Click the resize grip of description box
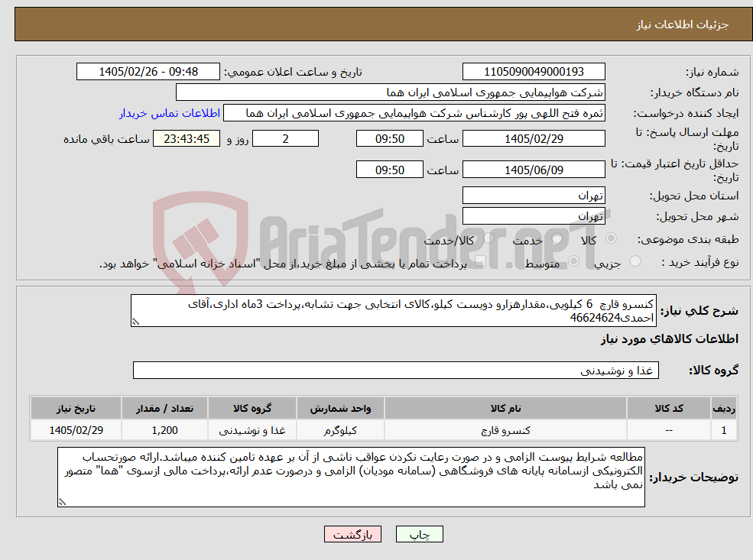Image resolution: width=753 pixels, height=560 pixels. coord(135,322)
